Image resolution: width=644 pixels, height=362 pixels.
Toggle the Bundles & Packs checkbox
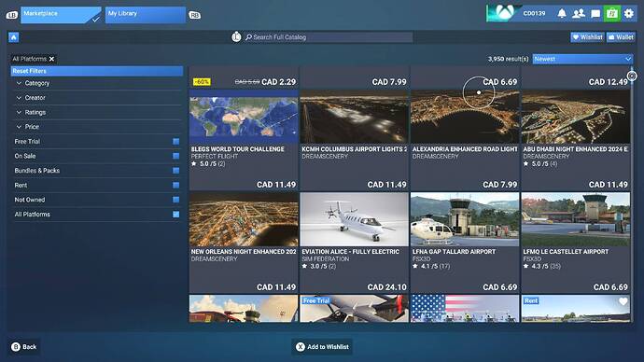point(175,171)
